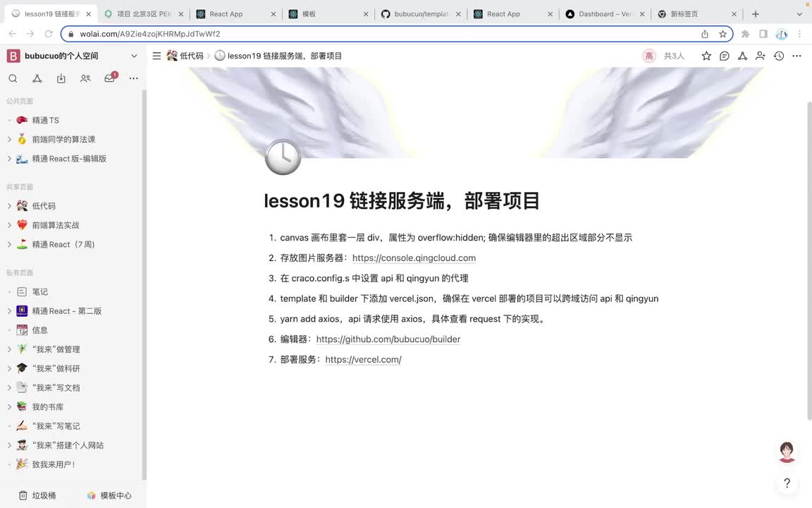The height and width of the screenshot is (508, 812).
Task: Switch to the second React App tab
Action: 512,14
